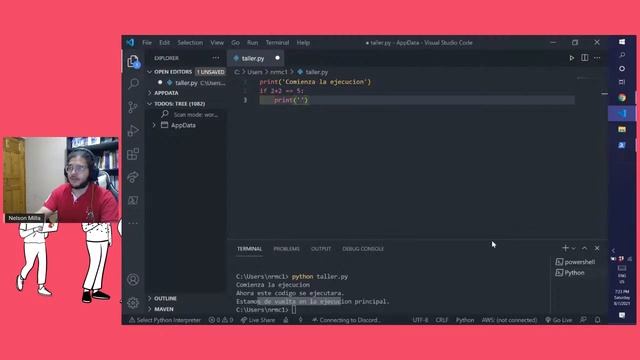640x360 pixels.
Task: Select the powershell terminal instance
Action: 576,262
